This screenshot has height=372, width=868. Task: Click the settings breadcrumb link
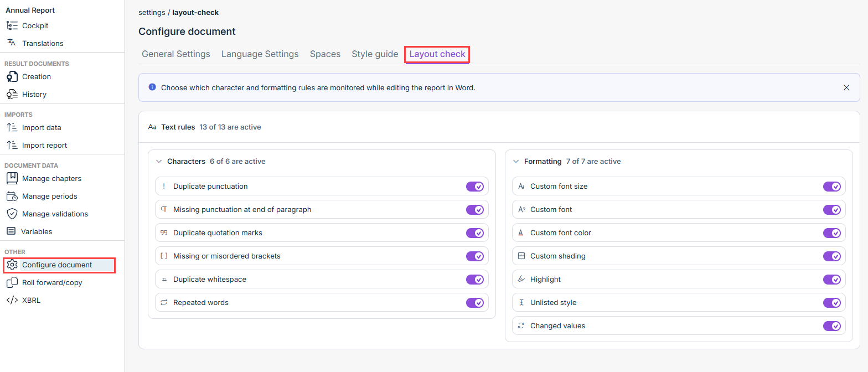152,12
